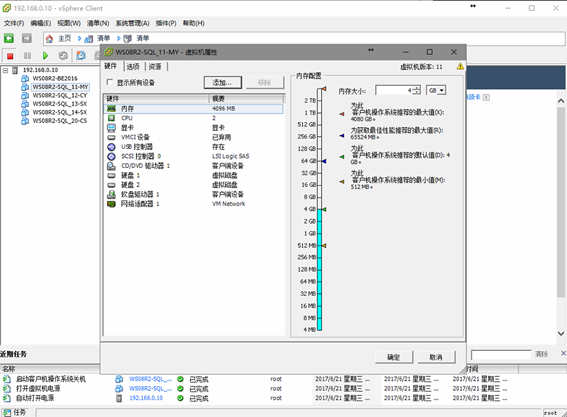
Task: Select CD/DVD drive 1 device
Action: (x=193, y=166)
